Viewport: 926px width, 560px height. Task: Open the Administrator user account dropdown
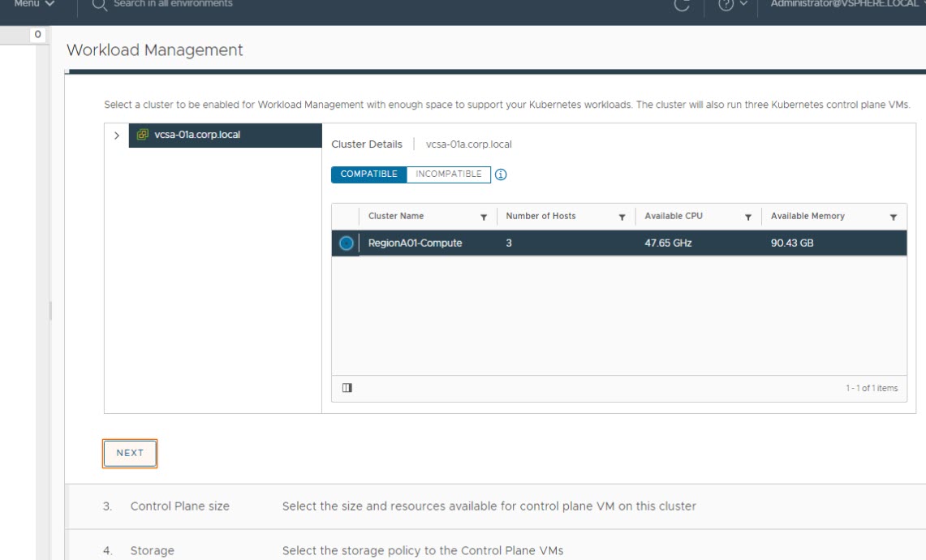(x=844, y=5)
